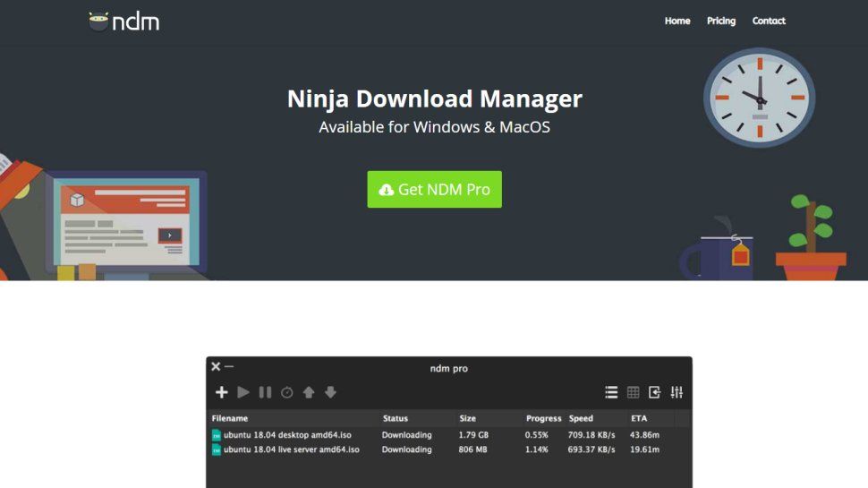868x488 pixels.
Task: Click the 709.18 KB/s speed cell
Action: [x=591, y=435]
